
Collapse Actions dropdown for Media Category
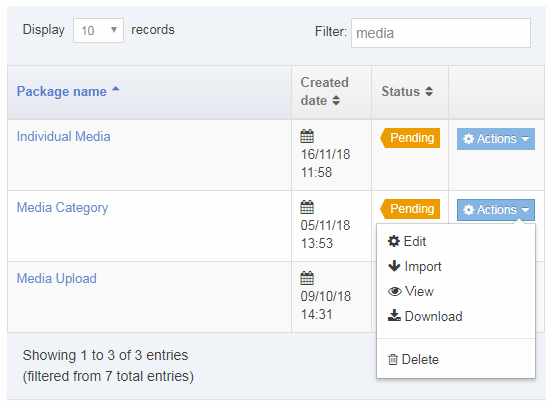(x=496, y=210)
